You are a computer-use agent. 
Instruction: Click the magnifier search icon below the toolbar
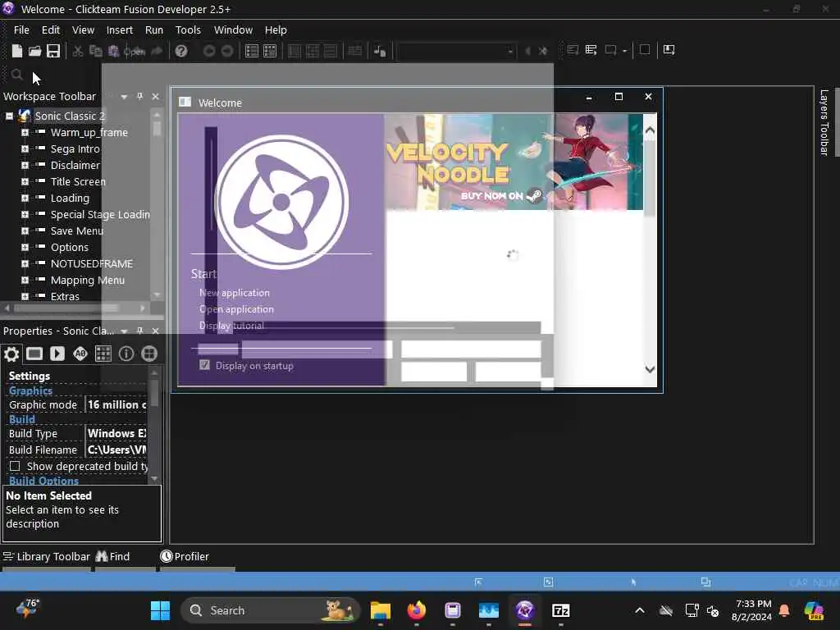[16, 75]
